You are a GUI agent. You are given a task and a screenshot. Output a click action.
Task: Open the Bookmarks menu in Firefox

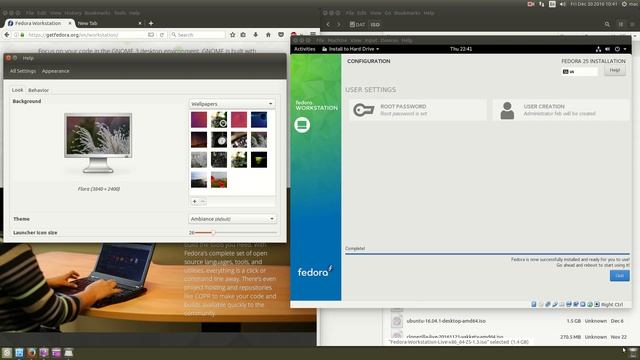tap(97, 13)
